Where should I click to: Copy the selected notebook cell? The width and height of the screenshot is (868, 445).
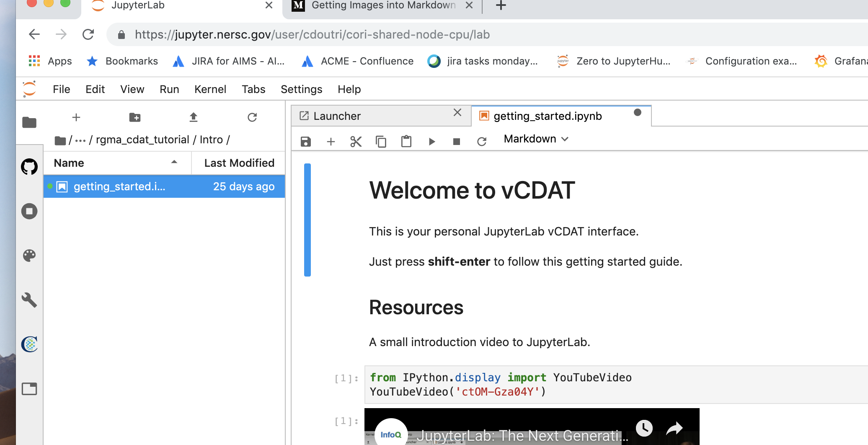click(x=381, y=142)
